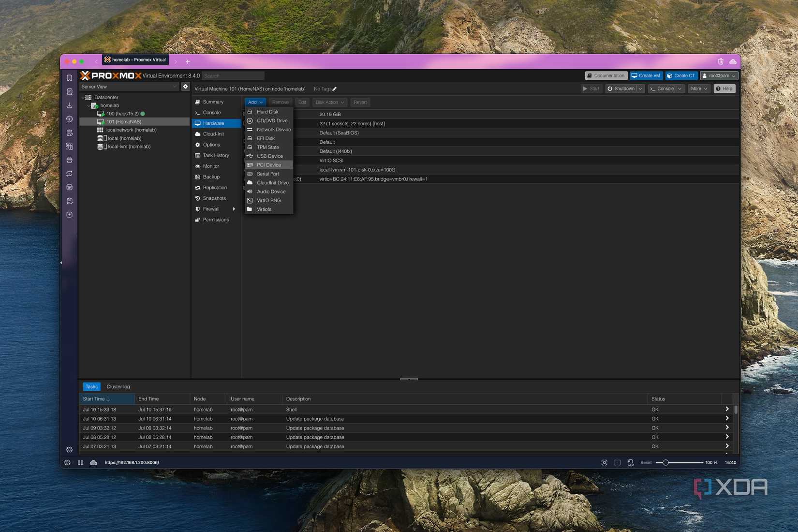
Task: Open the Backup section
Action: [x=211, y=177]
